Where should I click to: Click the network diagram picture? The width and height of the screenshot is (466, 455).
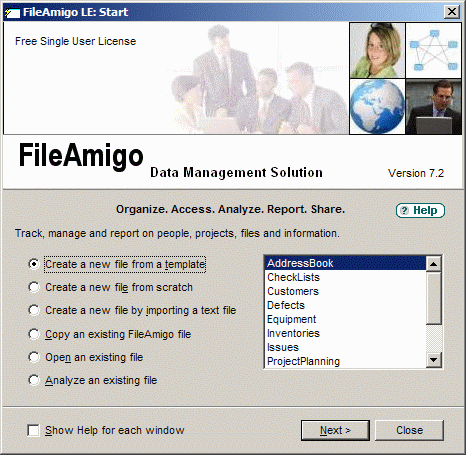point(433,50)
